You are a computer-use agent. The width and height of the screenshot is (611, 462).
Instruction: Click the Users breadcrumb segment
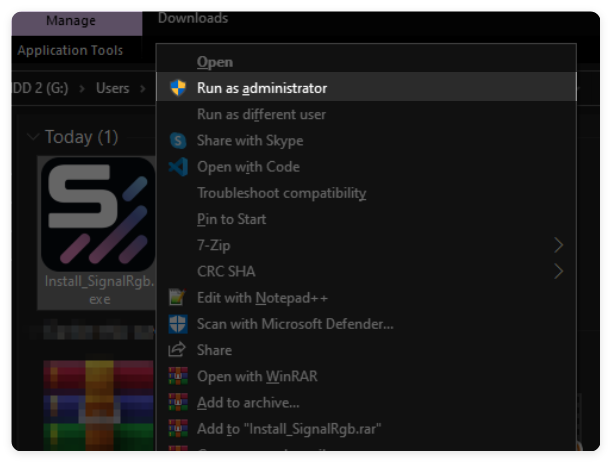113,88
